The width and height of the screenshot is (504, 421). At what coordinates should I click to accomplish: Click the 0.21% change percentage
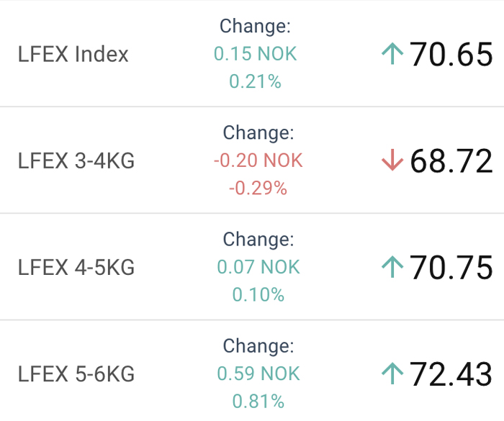point(255,81)
